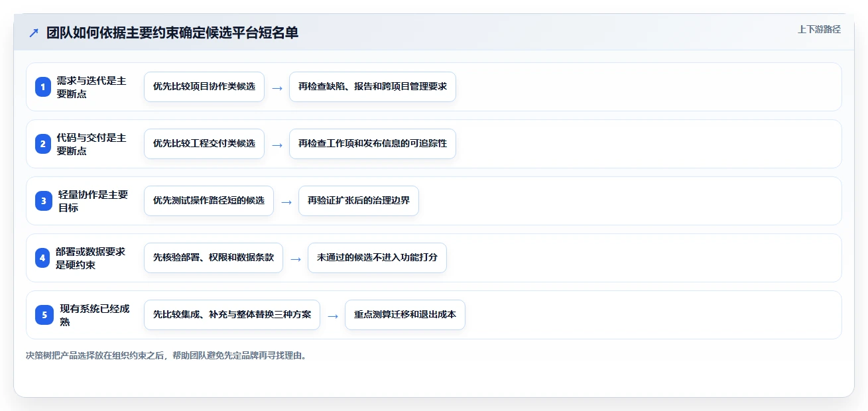Click 轻量协作是主要目标 label
Viewport: 868px width, 411px height.
pyautogui.click(x=93, y=201)
